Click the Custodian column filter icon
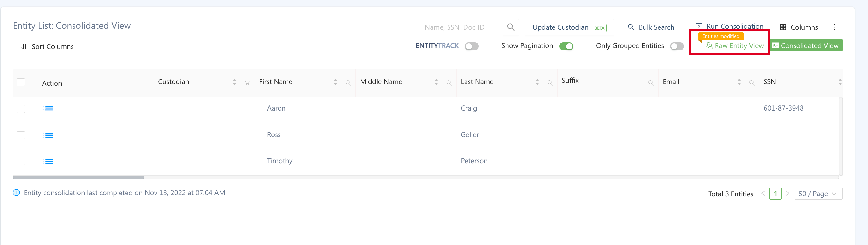Image resolution: width=868 pixels, height=245 pixels. [x=247, y=83]
